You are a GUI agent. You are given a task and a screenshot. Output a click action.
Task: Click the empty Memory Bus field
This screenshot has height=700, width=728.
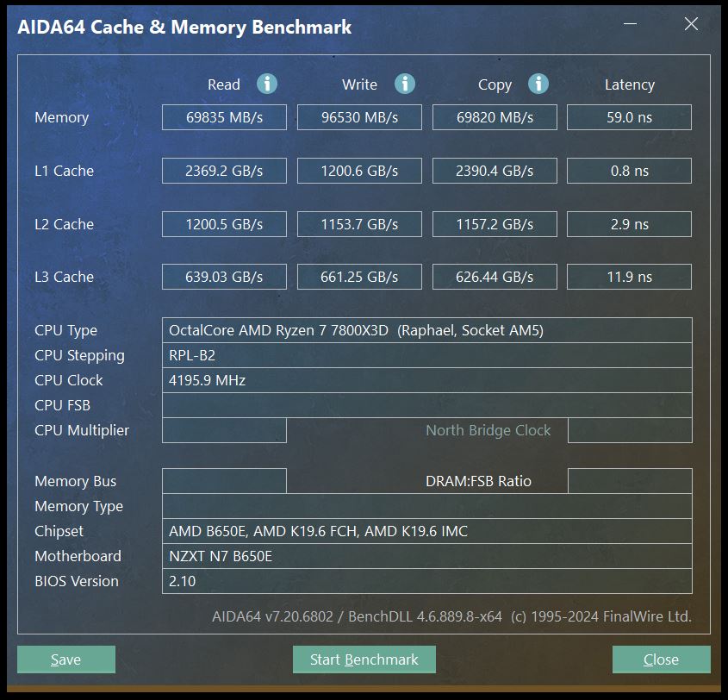coord(224,481)
